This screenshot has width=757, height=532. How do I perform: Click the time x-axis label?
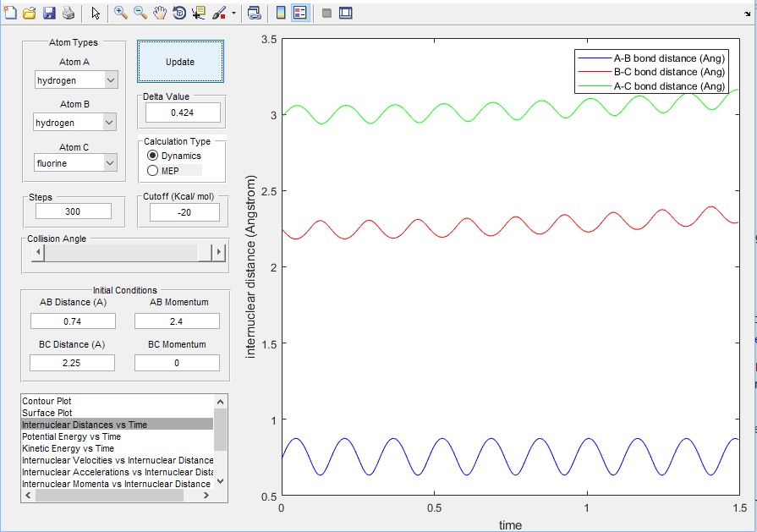(510, 525)
